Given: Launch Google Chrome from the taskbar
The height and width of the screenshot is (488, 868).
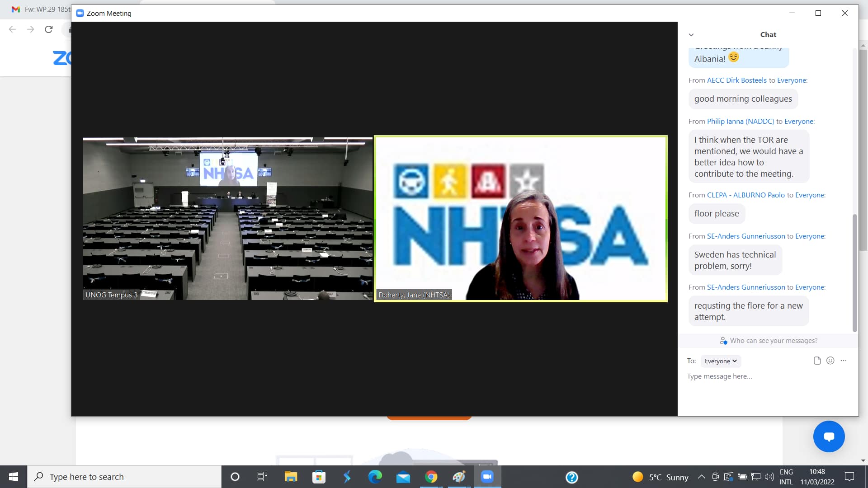Looking at the screenshot, I should coord(431,477).
